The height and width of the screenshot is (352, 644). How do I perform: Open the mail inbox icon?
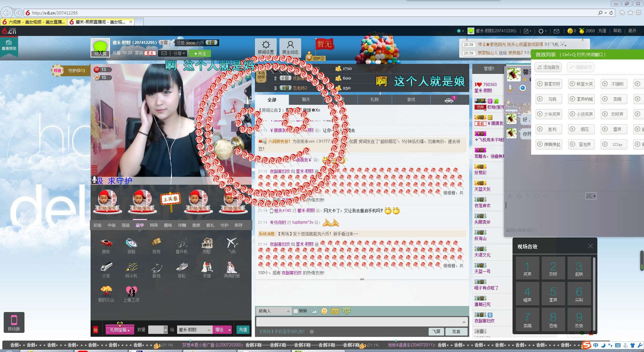556,31
